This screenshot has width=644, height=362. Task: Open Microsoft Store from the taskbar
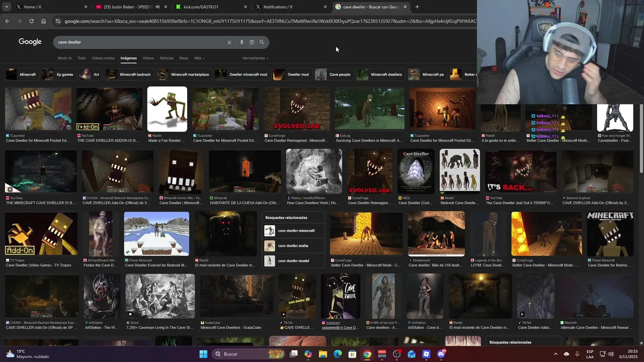(x=352, y=354)
